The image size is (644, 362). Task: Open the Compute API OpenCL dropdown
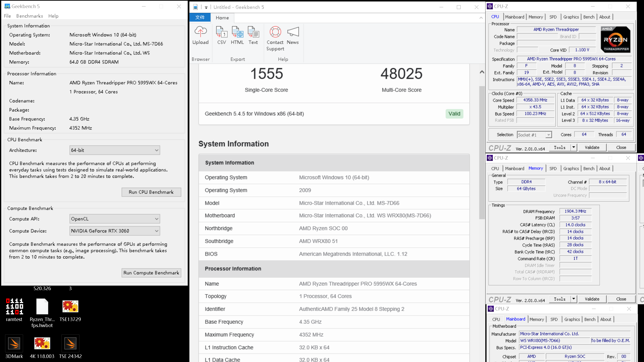115,219
